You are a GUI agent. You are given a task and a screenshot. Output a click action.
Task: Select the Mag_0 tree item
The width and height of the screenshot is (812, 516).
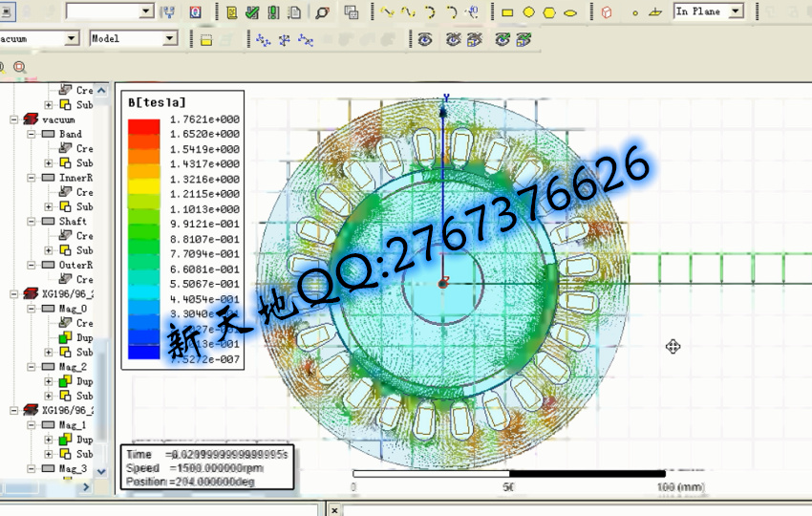click(72, 309)
